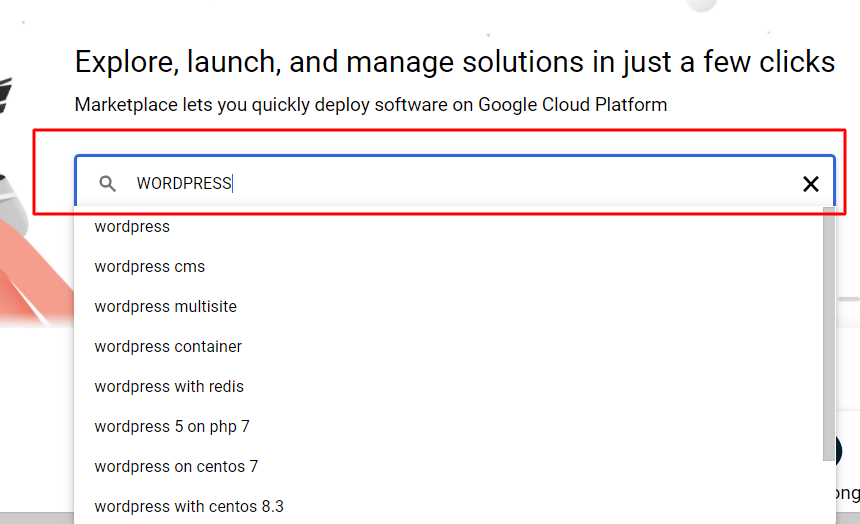Image resolution: width=860 pixels, height=524 pixels.
Task: Click the magnifier search icon
Action: pyautogui.click(x=108, y=183)
